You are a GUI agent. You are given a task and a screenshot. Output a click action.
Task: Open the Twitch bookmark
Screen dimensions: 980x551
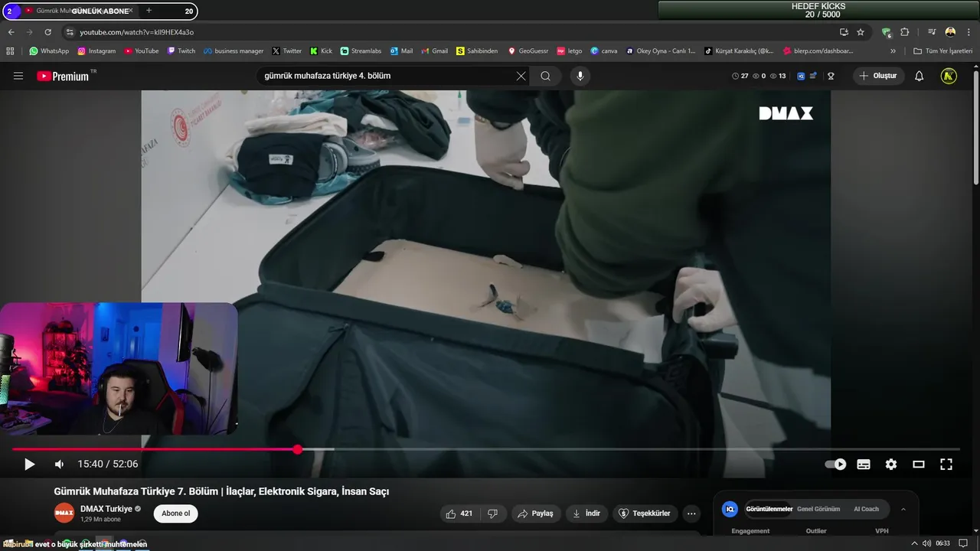coord(181,51)
